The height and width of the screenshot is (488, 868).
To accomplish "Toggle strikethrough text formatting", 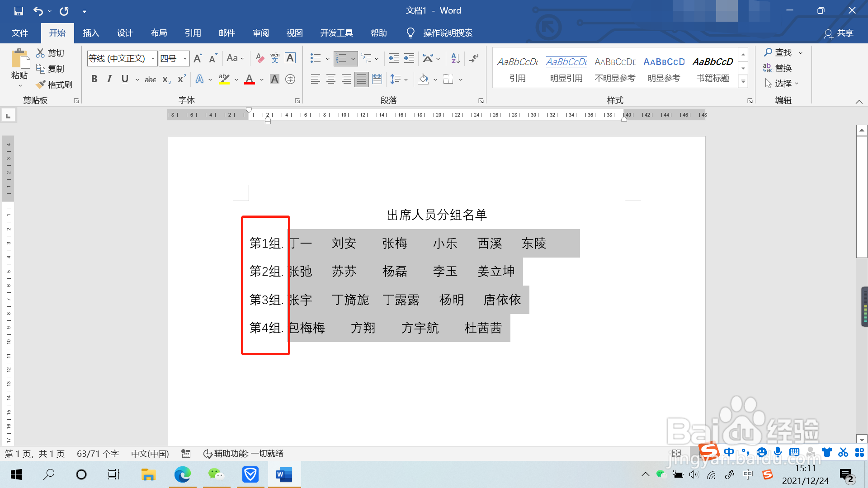I will [x=151, y=80].
